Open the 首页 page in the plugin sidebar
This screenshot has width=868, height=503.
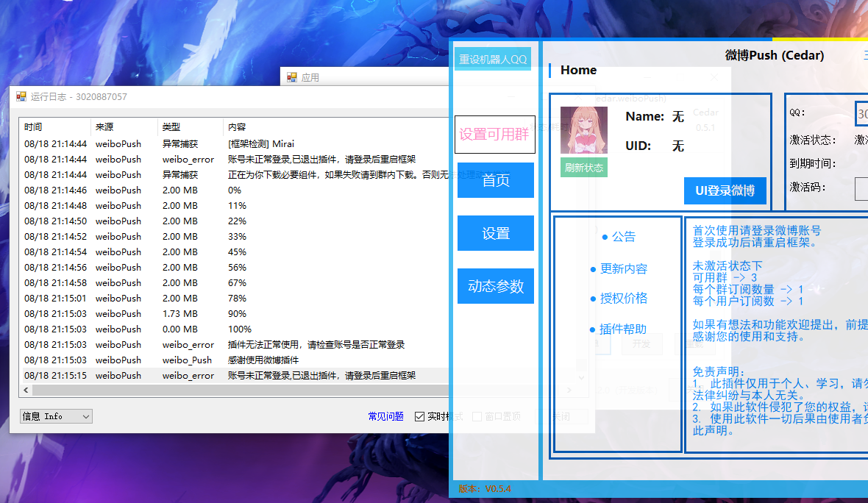(495, 179)
